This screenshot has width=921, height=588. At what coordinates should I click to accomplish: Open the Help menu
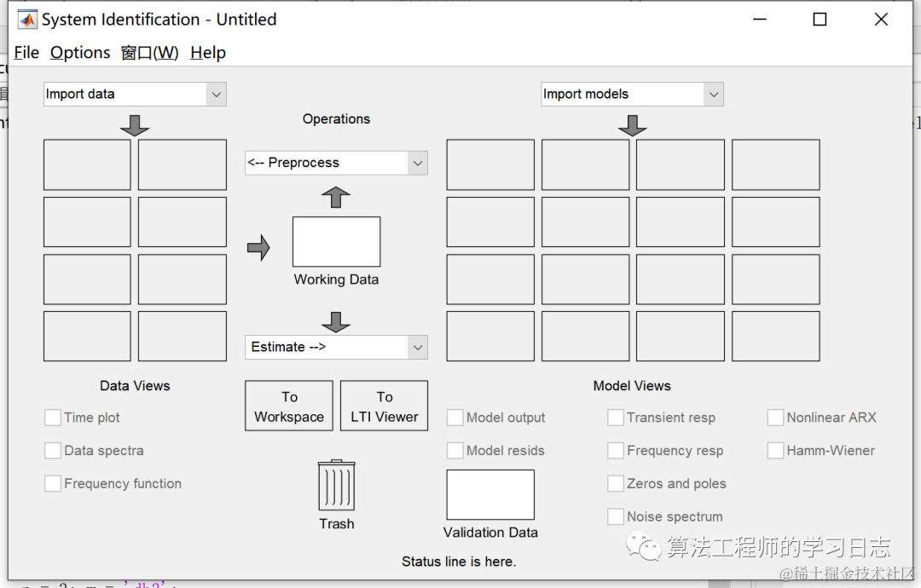tap(208, 53)
